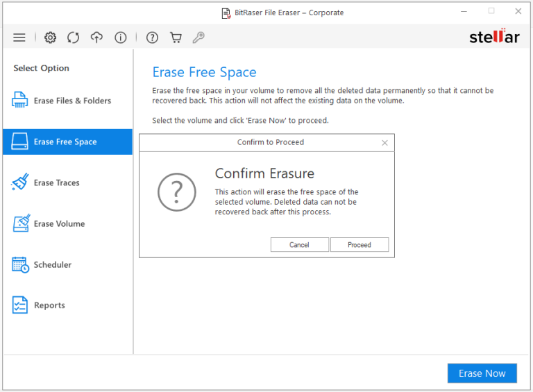The width and height of the screenshot is (533, 392).
Task: Minimize the BitRaser window
Action: (464, 12)
